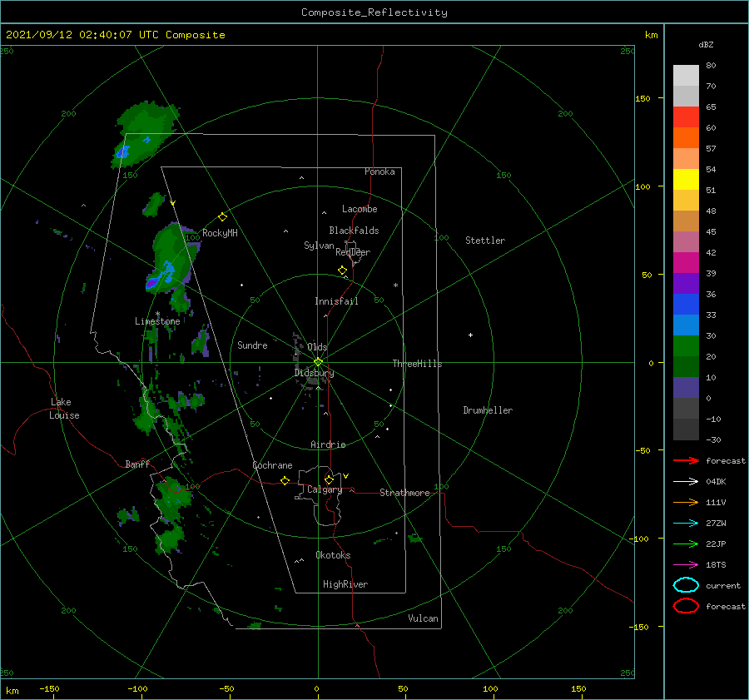Click the asterisk marker above Limestone
The width and height of the screenshot is (749, 700).
[157, 314]
